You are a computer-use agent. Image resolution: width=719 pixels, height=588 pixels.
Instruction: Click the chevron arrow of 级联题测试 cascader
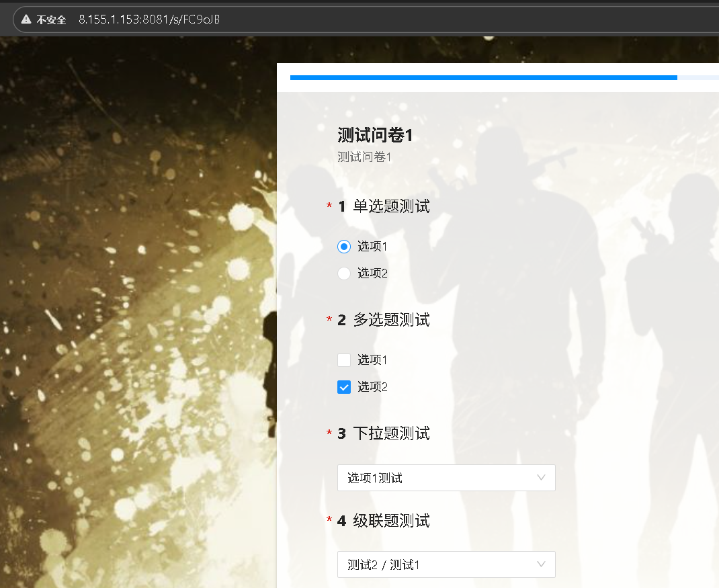click(541, 564)
